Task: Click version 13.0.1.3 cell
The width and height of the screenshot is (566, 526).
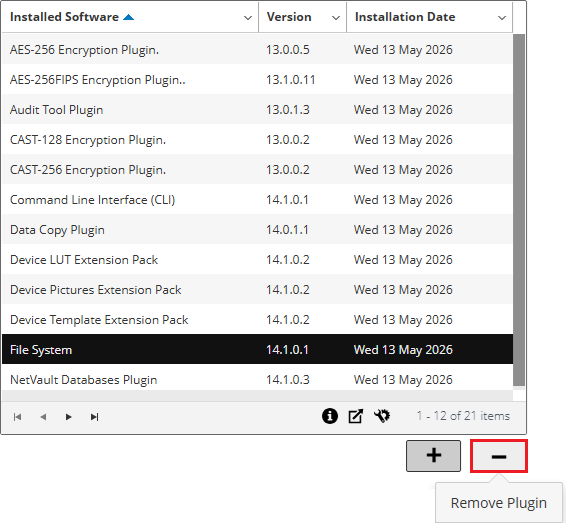Action: coord(288,109)
